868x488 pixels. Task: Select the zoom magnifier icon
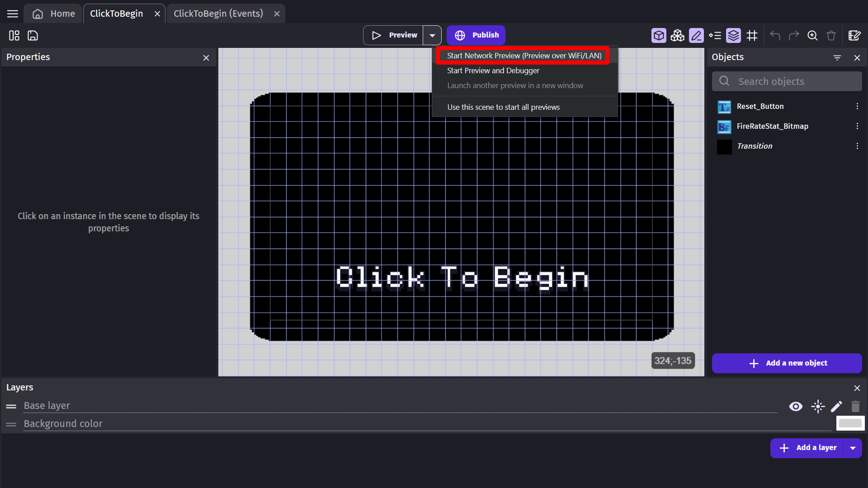[x=812, y=35]
